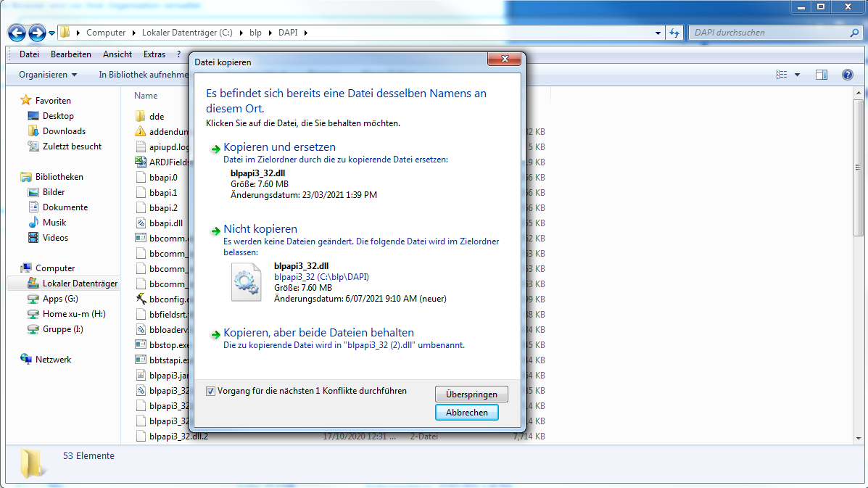Screen dimensions: 868x488
Task: Expand the view options dropdown arrow
Action: tap(797, 75)
